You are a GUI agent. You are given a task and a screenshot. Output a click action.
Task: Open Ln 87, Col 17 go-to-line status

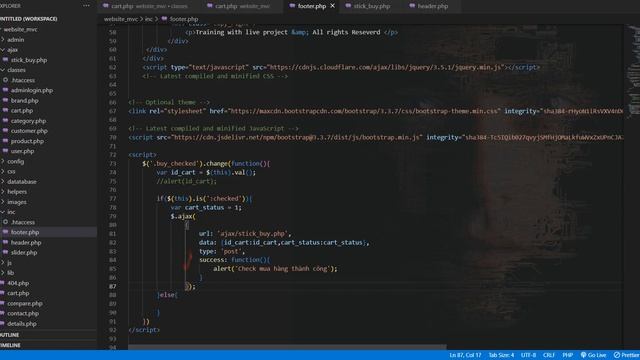[465, 355]
